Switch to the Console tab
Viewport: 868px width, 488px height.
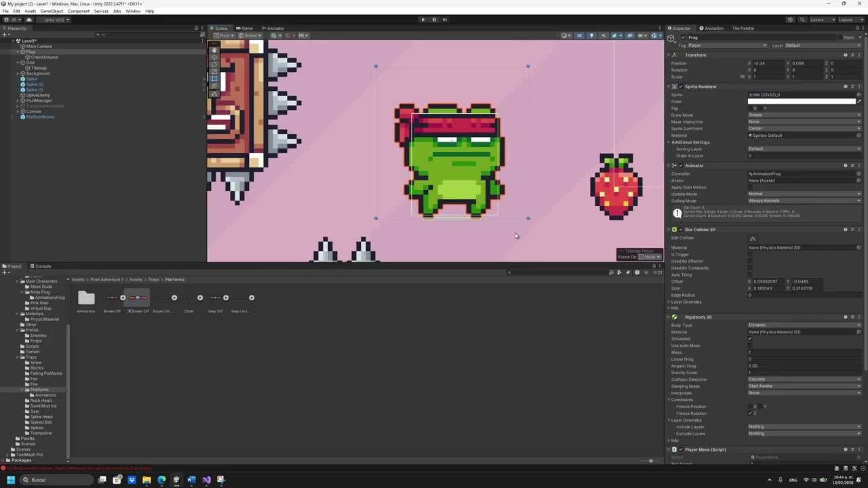tap(41, 266)
